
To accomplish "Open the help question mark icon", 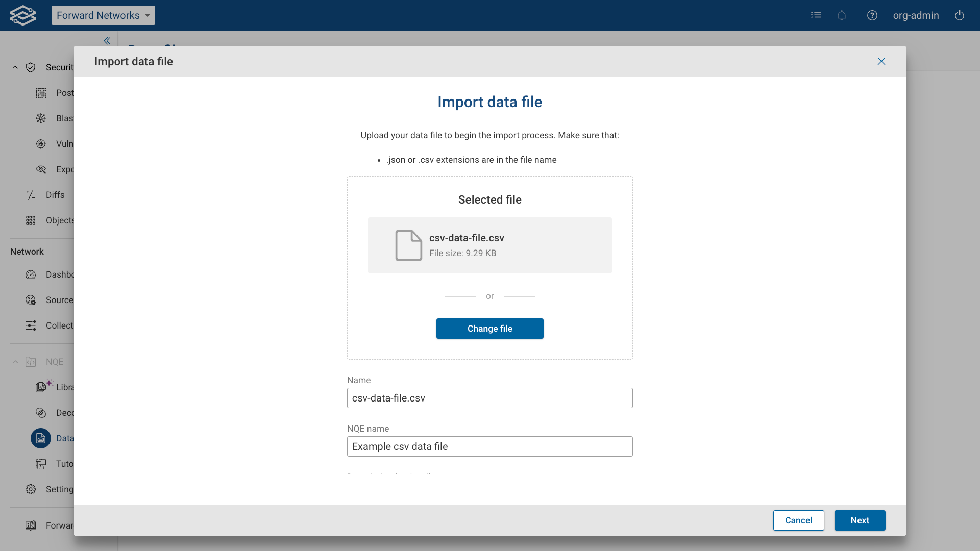I will pyautogui.click(x=872, y=15).
